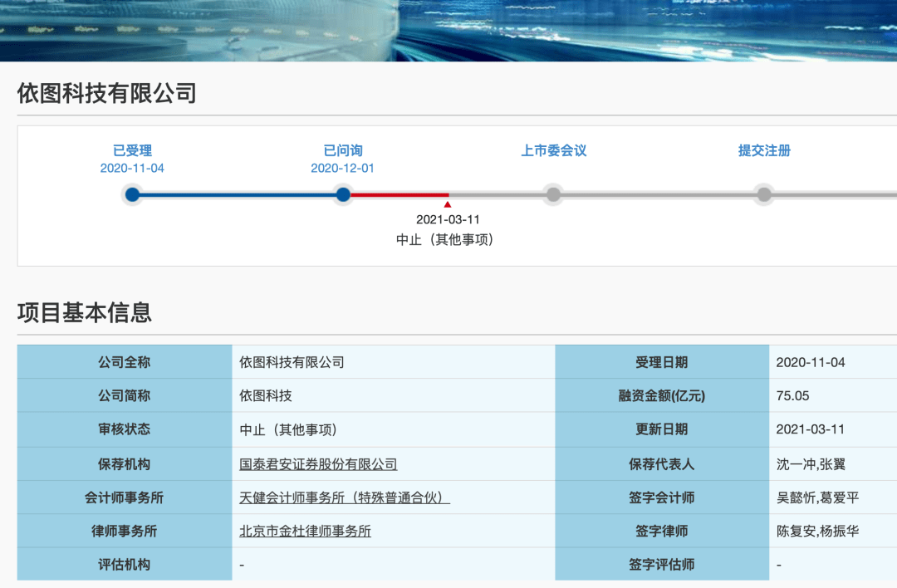Screen dimensions: 897x588
Task: Click the header banner image
Action: 448,30
